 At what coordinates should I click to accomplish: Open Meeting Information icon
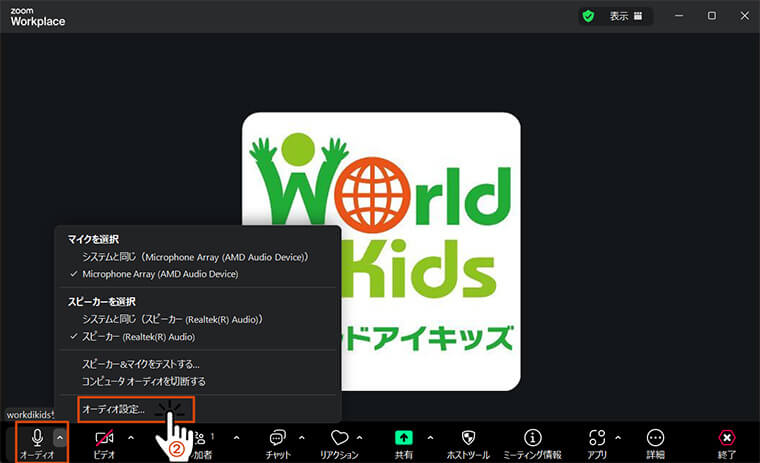pyautogui.click(x=533, y=438)
